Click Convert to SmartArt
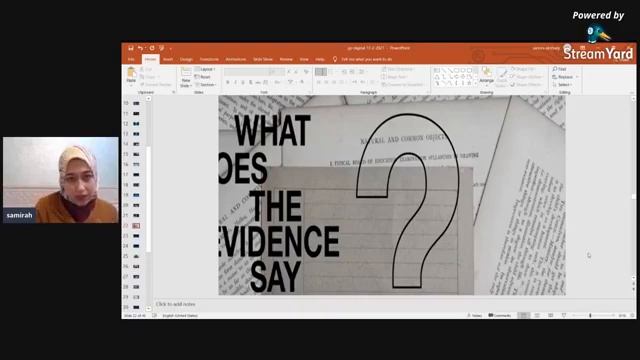 click(402, 84)
